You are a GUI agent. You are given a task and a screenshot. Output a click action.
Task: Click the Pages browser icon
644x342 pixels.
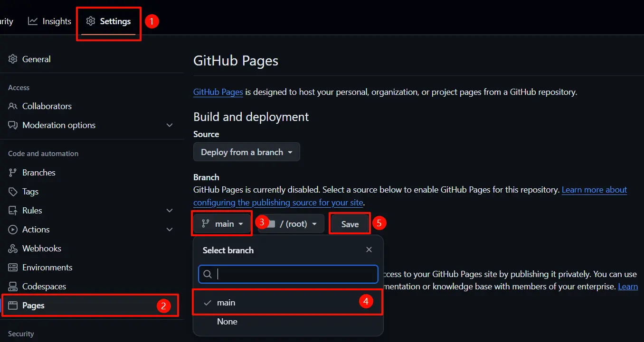(x=13, y=305)
